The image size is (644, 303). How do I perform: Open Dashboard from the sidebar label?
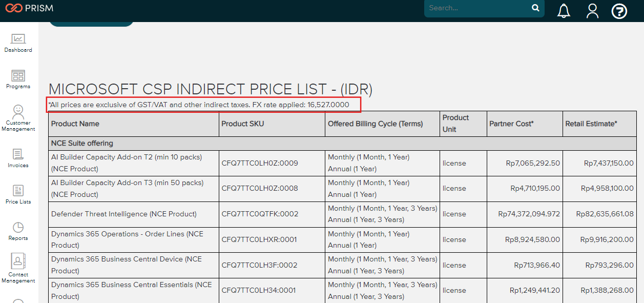(x=18, y=50)
